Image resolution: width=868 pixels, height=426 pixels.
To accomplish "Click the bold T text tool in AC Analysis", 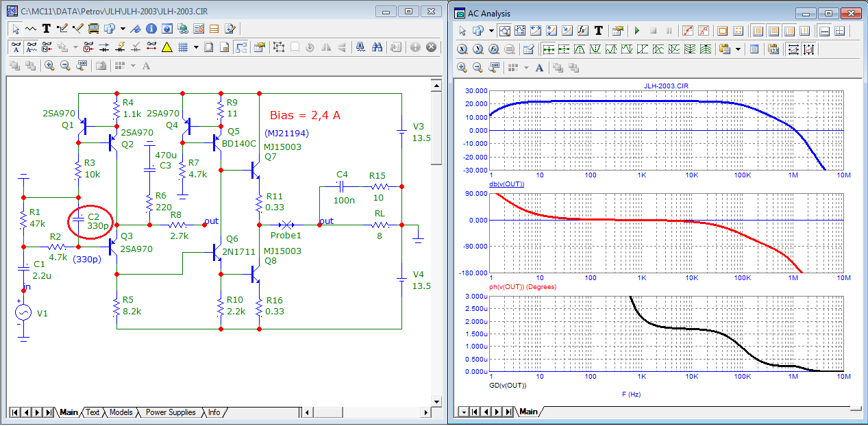I will 598,31.
